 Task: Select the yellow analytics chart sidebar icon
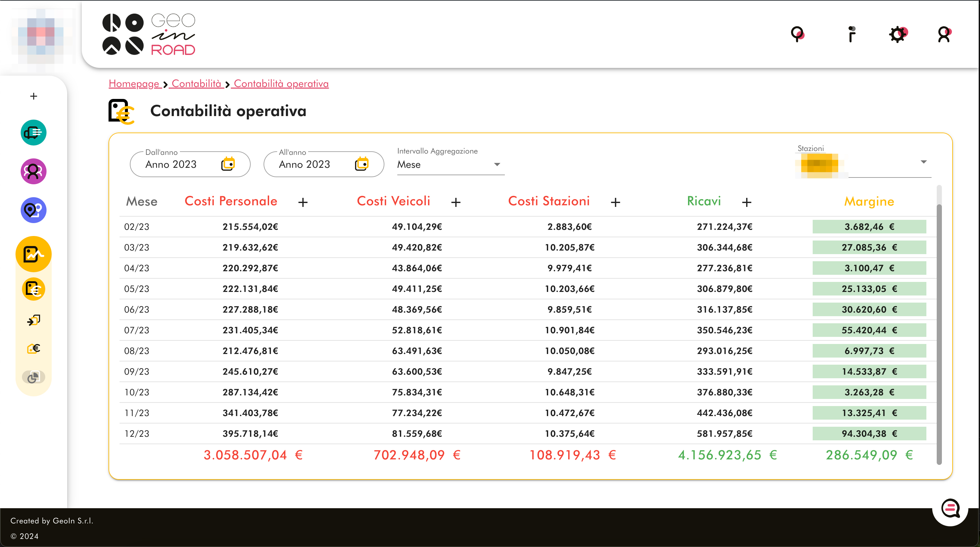coord(34,254)
